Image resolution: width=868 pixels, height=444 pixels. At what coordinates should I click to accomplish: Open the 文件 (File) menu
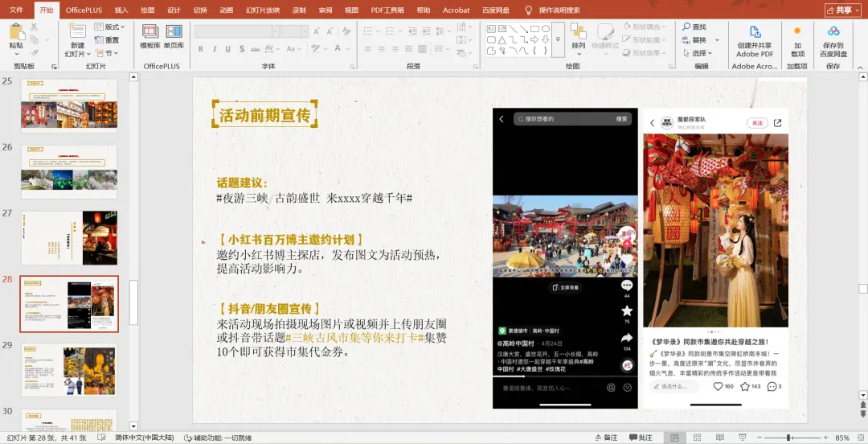pos(17,10)
